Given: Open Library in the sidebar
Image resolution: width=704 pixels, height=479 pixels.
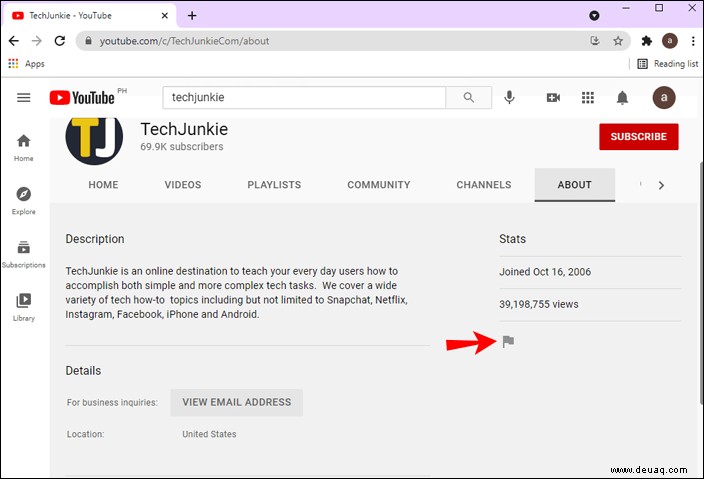Looking at the screenshot, I should click(23, 308).
